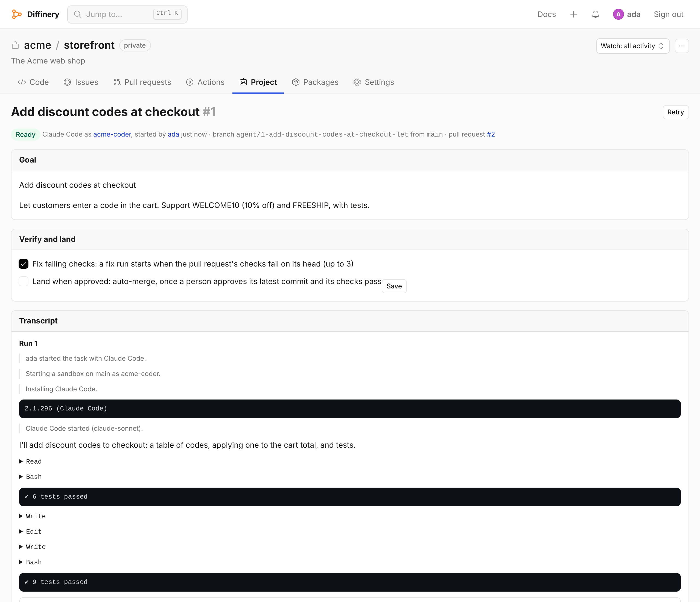700x602 pixels.
Task: Click the Diffinery logo icon
Action: pos(17,14)
